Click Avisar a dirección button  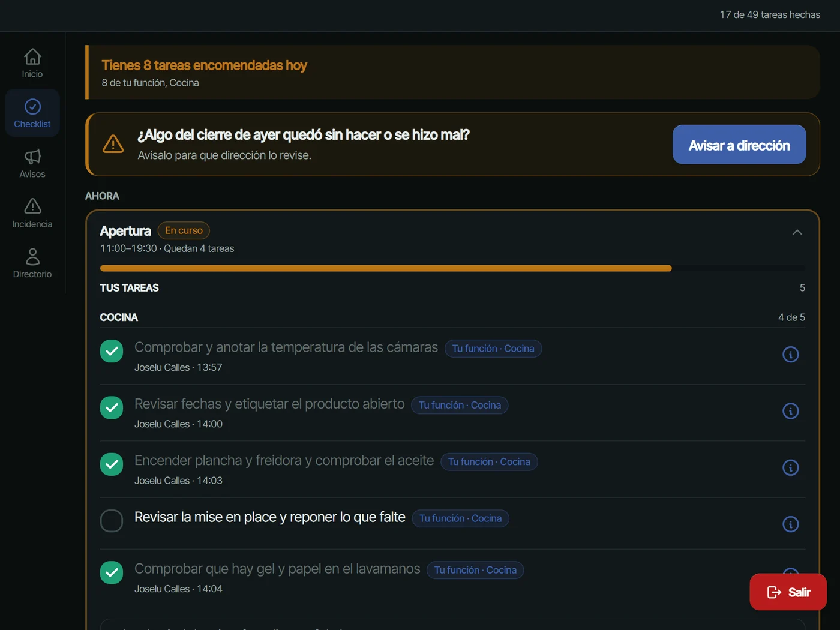pyautogui.click(x=739, y=145)
